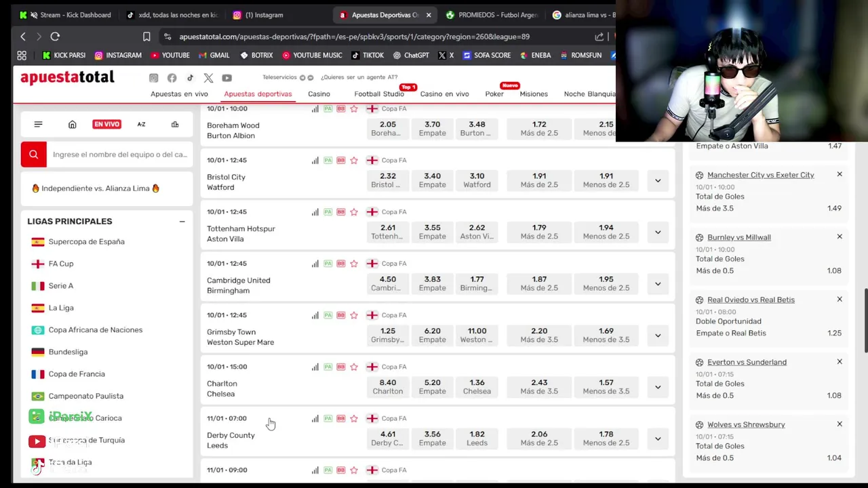
Task: Open the Misiones tab
Action: pyautogui.click(x=534, y=94)
